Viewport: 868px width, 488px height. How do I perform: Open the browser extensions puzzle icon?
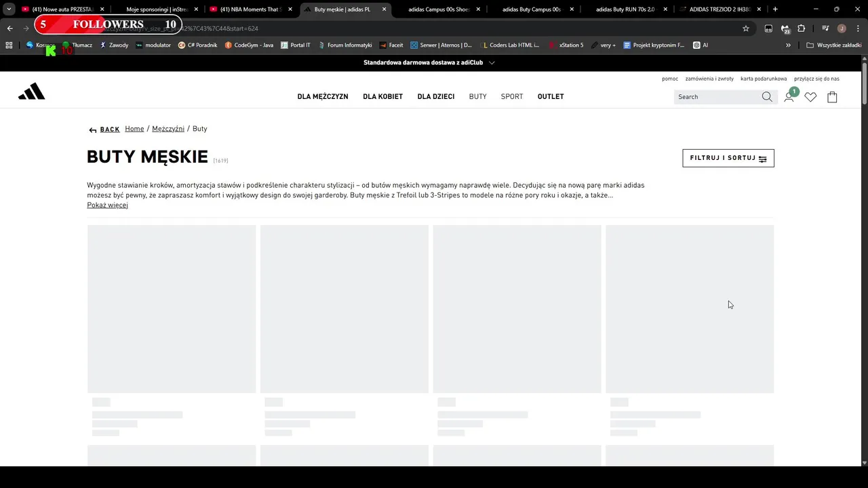coord(802,28)
